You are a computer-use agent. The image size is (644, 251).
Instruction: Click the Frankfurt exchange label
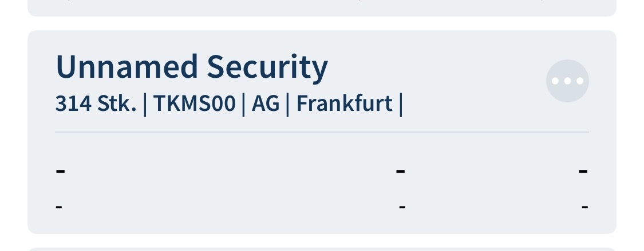click(x=344, y=104)
